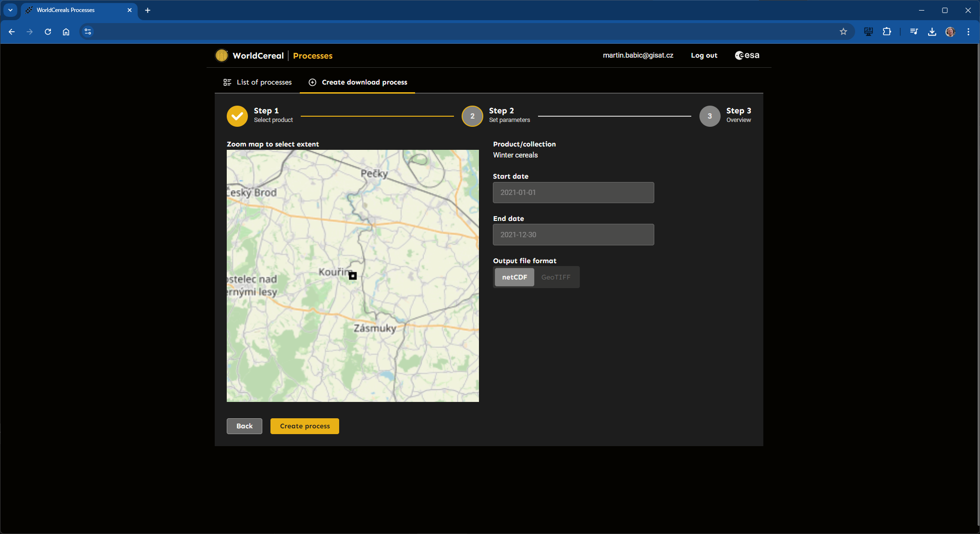Select the WorldCereals Processes browser tab

click(79, 10)
